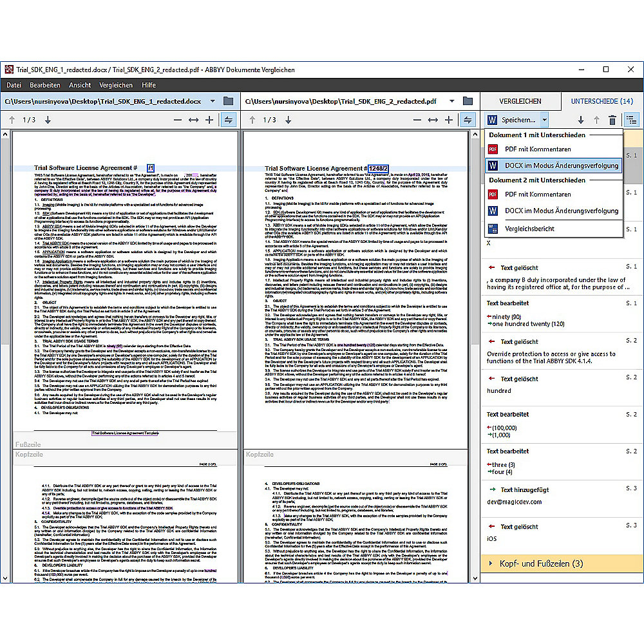The width and height of the screenshot is (644, 644).
Task: Switch to VERGLEICHEN tab
Action: pos(520,101)
